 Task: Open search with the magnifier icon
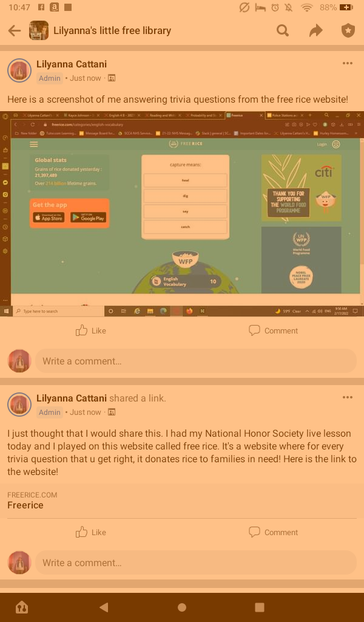click(x=283, y=30)
